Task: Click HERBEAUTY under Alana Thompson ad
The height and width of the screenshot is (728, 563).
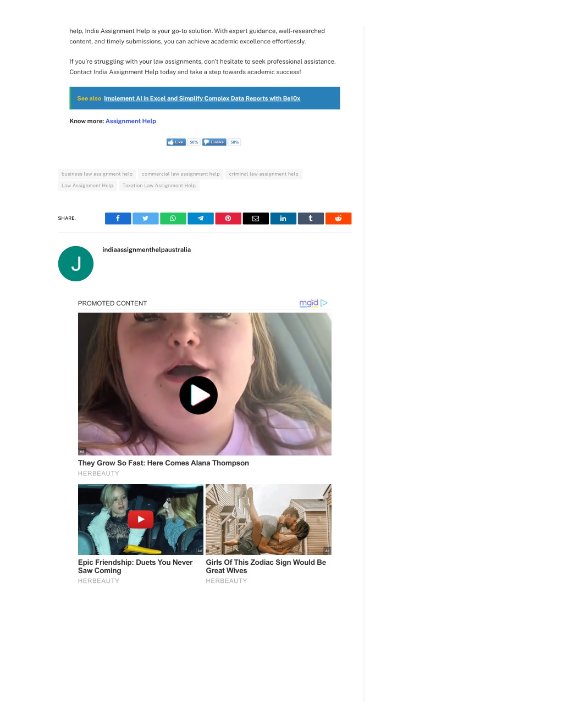Action: 98,474
